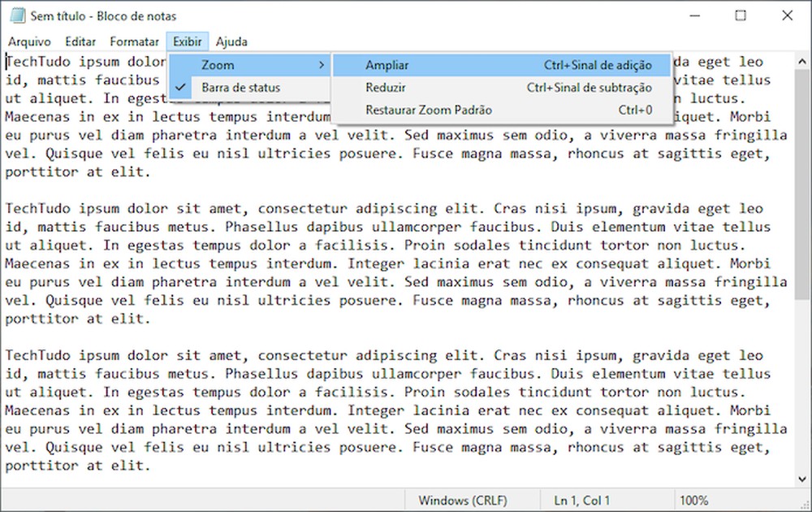
Task: Open the "Formatar" menu
Action: 134,41
